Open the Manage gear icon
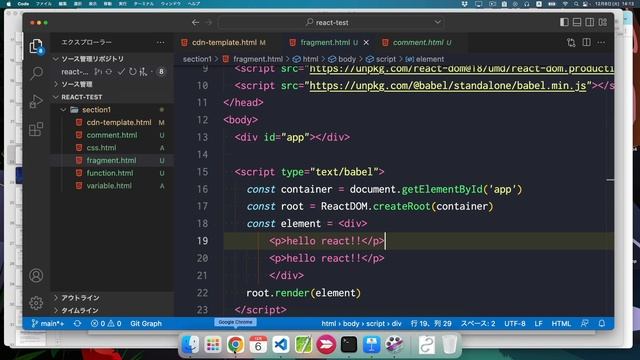640x360 pixels. pyautogui.click(x=36, y=303)
